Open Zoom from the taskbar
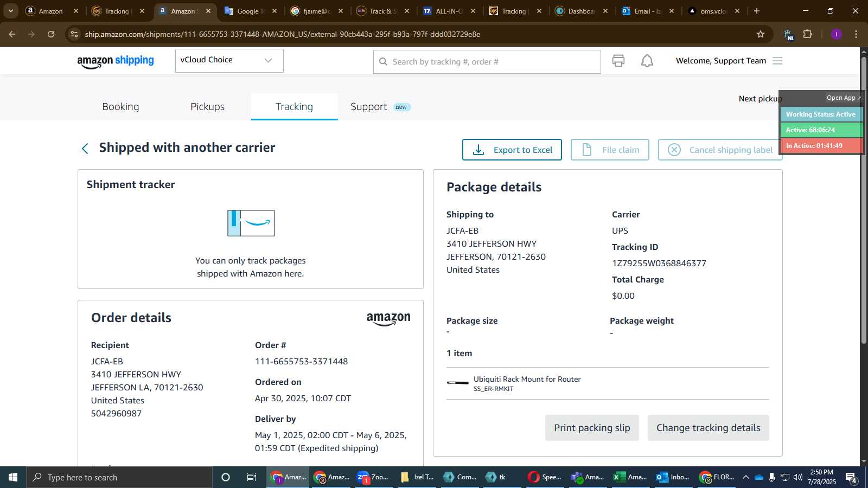The width and height of the screenshot is (868, 488). [x=373, y=477]
